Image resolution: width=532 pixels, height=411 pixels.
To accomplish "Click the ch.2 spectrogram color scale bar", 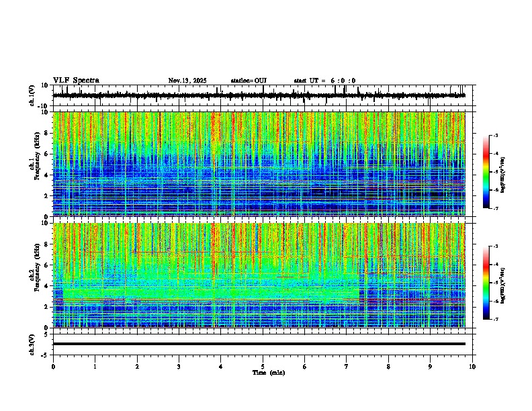I will (x=486, y=283).
